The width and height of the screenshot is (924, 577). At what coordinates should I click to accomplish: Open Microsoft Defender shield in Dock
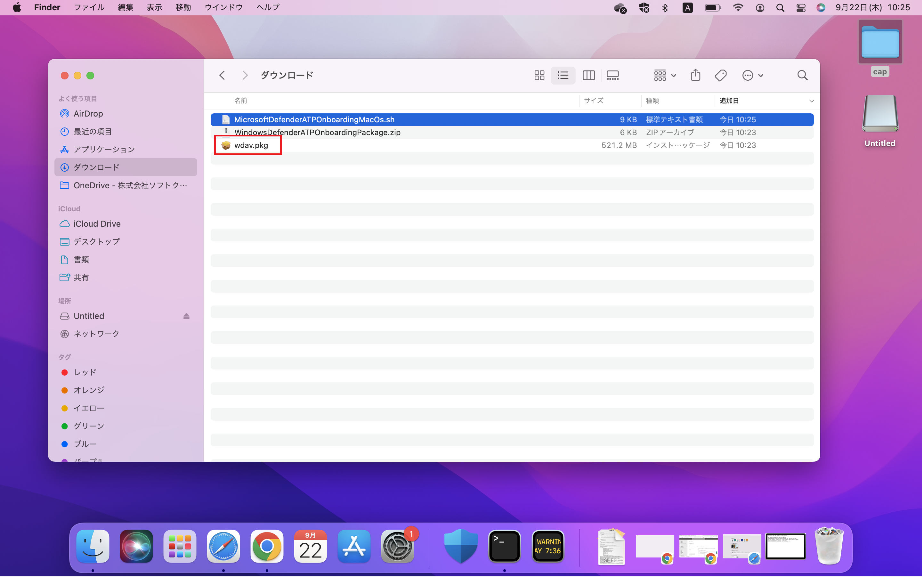point(462,547)
